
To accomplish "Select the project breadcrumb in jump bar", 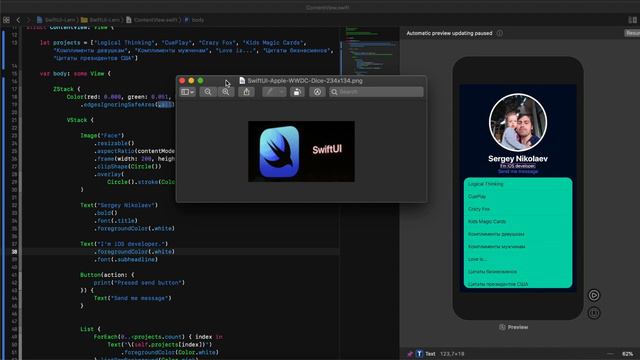I will [56, 20].
